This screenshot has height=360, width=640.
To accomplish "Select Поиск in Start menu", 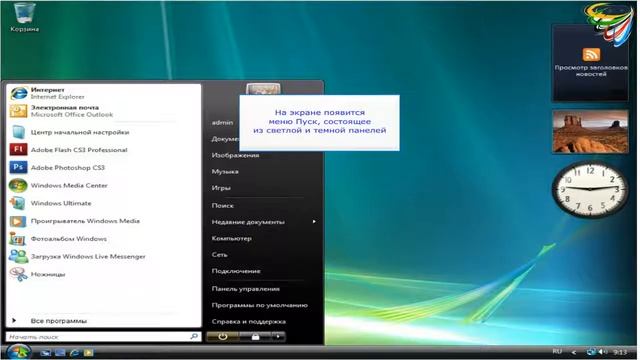I will point(223,205).
